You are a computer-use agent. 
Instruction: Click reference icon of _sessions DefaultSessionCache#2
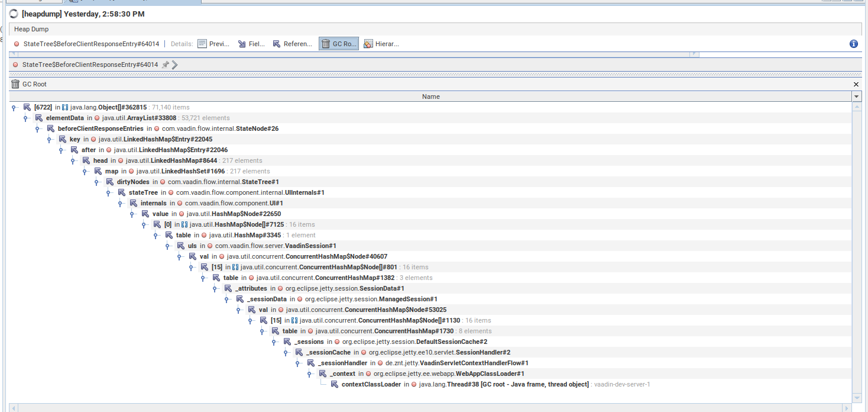tap(287, 342)
